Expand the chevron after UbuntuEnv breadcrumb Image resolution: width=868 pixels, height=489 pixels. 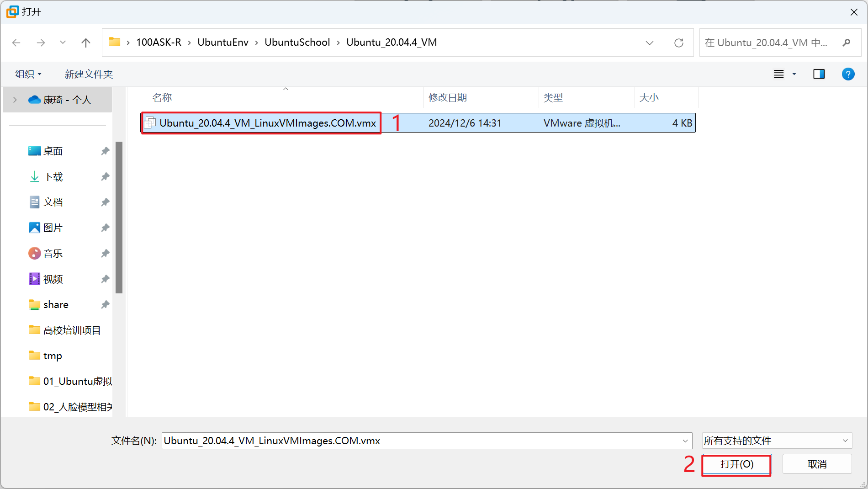[257, 43]
